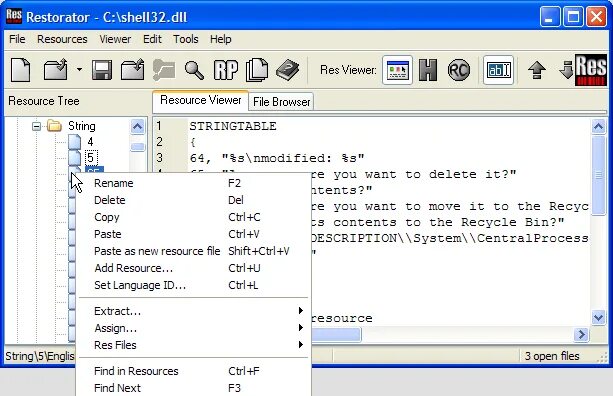Open the Viewer menu
The height and width of the screenshot is (396, 613).
click(115, 39)
